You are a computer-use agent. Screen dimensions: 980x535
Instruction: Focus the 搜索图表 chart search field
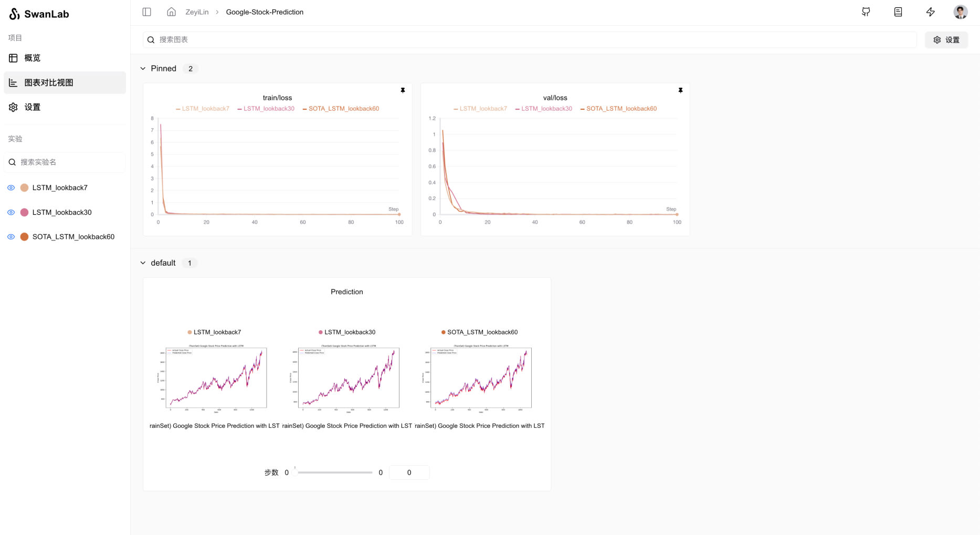530,40
